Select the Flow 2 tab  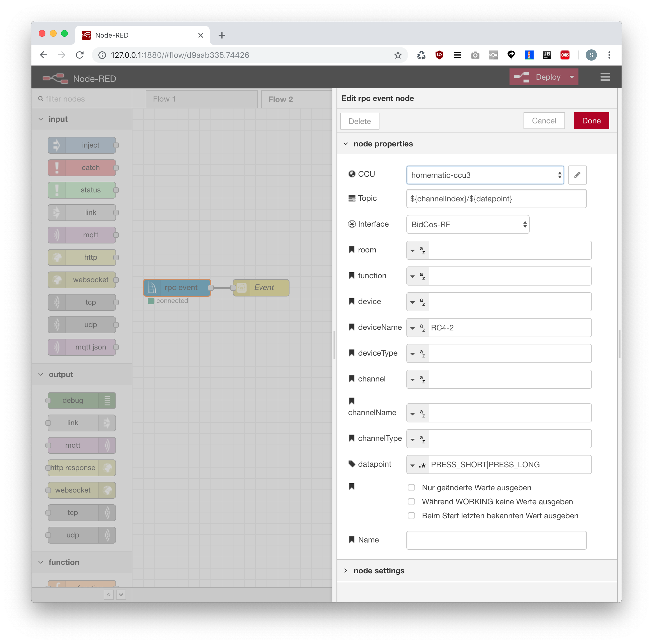[280, 100]
